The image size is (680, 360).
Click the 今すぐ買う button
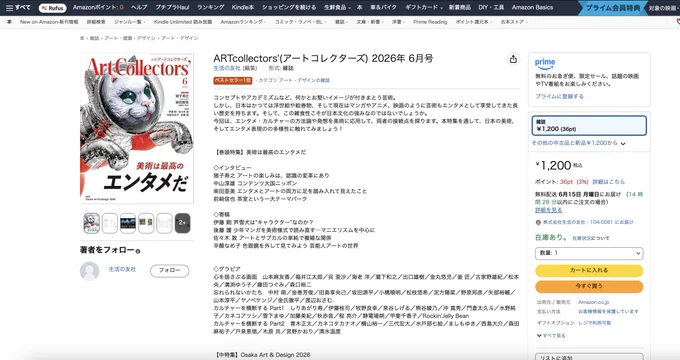coord(589,286)
